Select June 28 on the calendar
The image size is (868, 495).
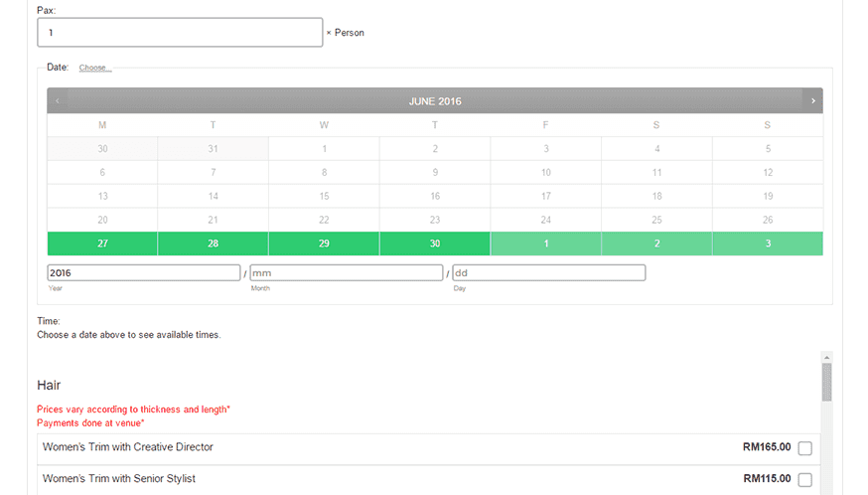click(213, 244)
